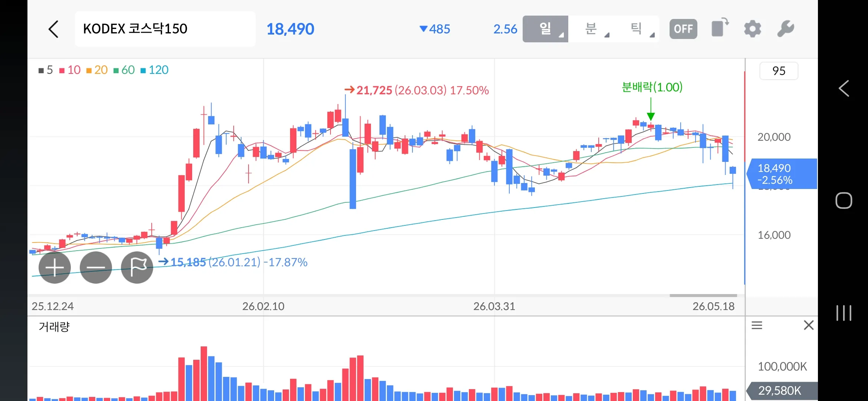Toggle the 5-day moving average legend

[46, 70]
